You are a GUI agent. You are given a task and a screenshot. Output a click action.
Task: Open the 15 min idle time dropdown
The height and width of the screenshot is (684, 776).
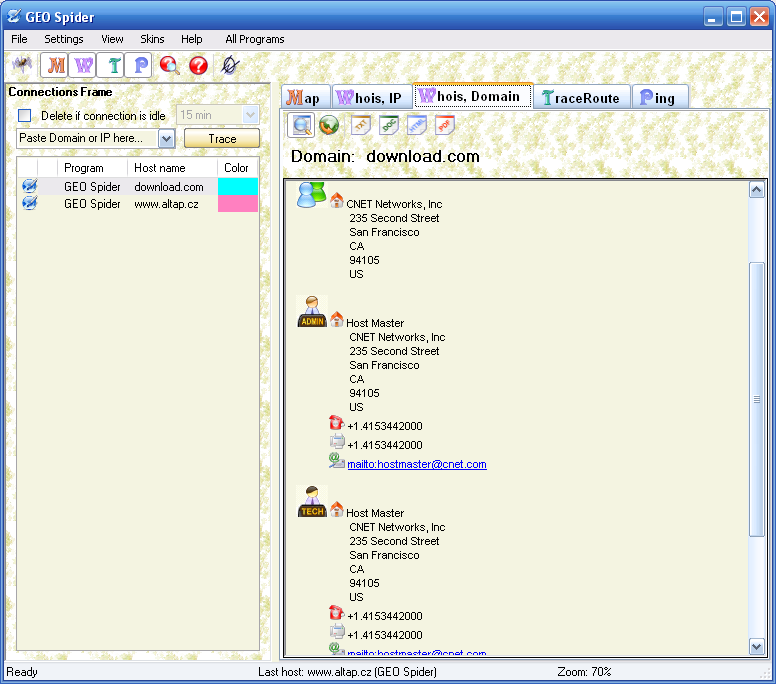(250, 115)
